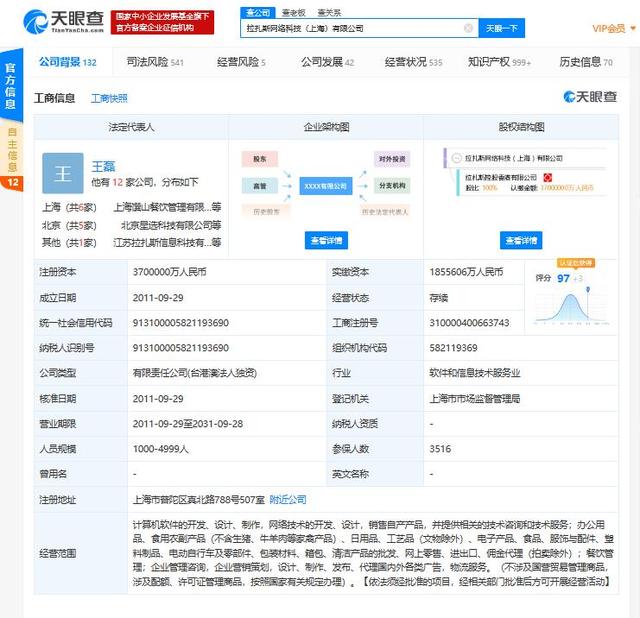Open the 经营状况 tab

(x=413, y=62)
